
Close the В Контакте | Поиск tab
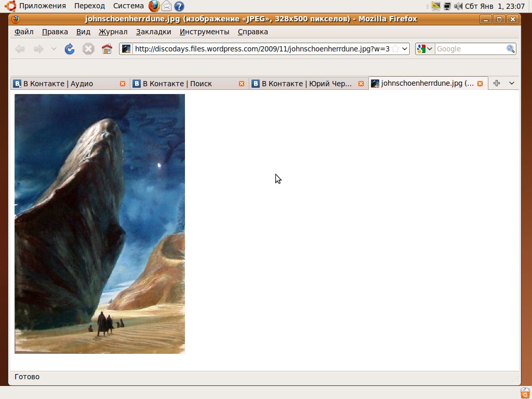pyautogui.click(x=242, y=84)
